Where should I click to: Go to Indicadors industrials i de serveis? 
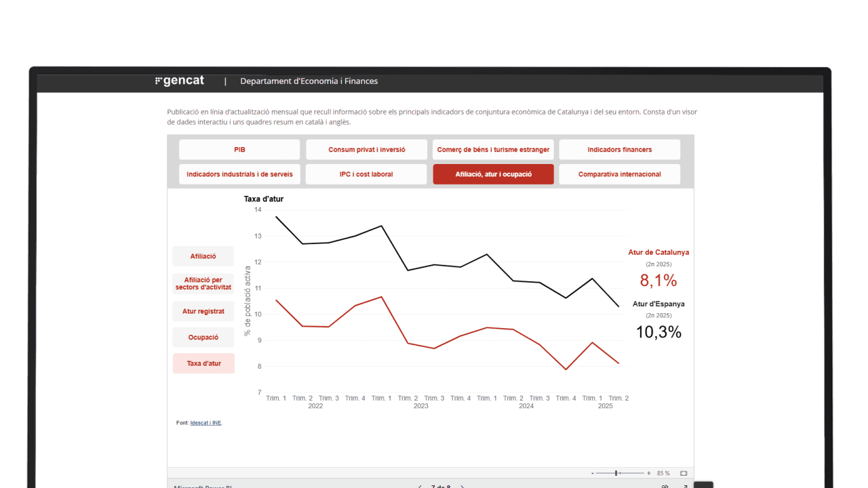pos(239,174)
